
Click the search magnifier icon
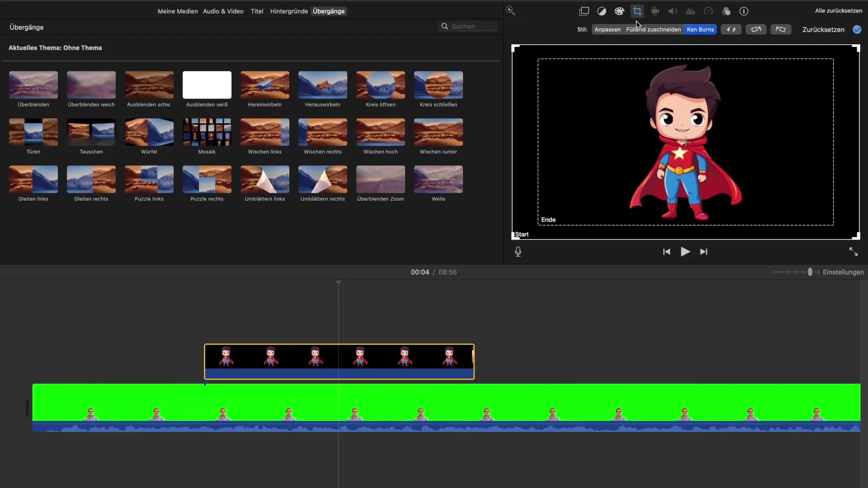[444, 26]
